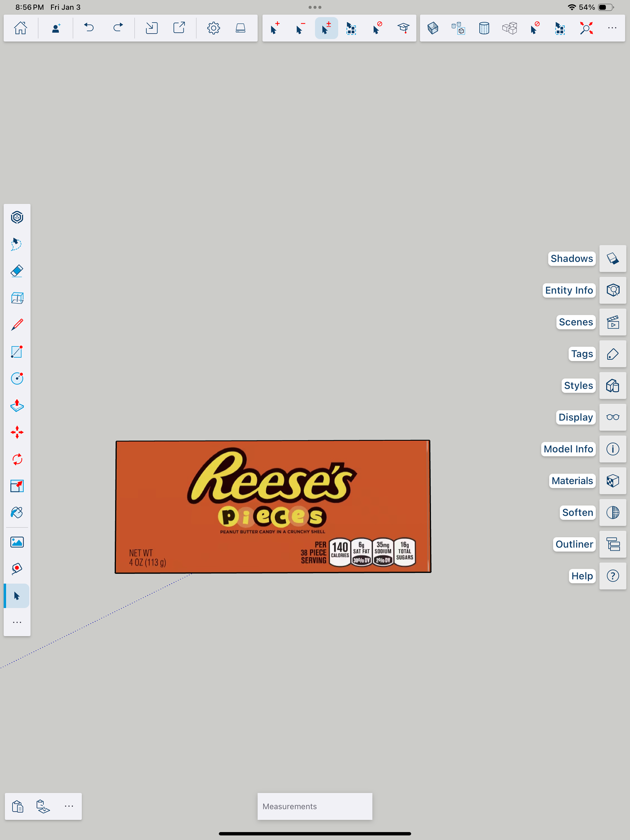Expand the top-right toolbar overflow menu
The width and height of the screenshot is (630, 840).
(612, 28)
